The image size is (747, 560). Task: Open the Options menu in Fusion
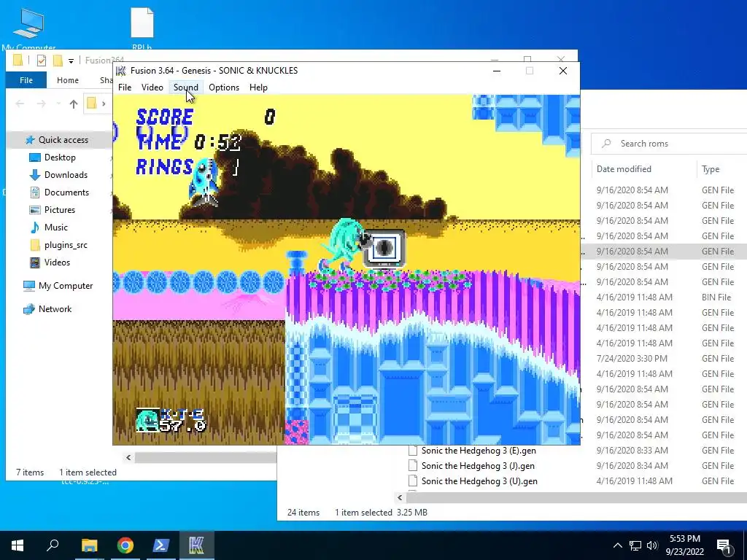[x=224, y=87]
